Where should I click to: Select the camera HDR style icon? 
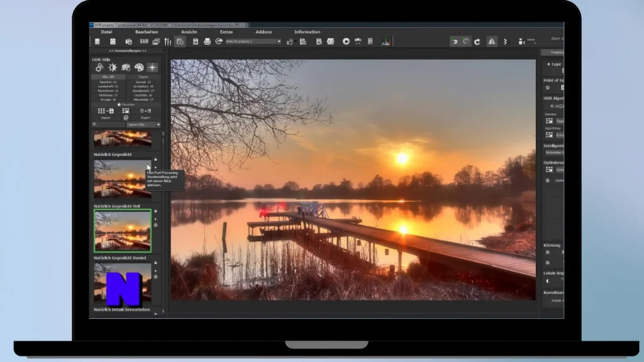[126, 67]
